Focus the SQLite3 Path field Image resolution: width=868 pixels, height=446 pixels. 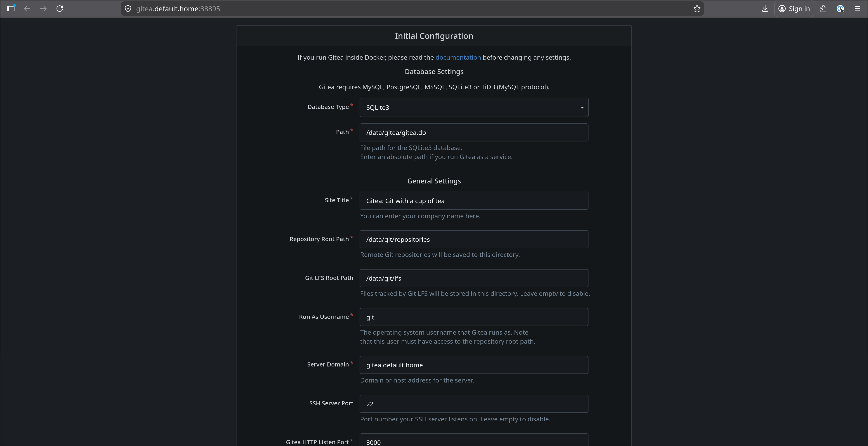pyautogui.click(x=473, y=132)
